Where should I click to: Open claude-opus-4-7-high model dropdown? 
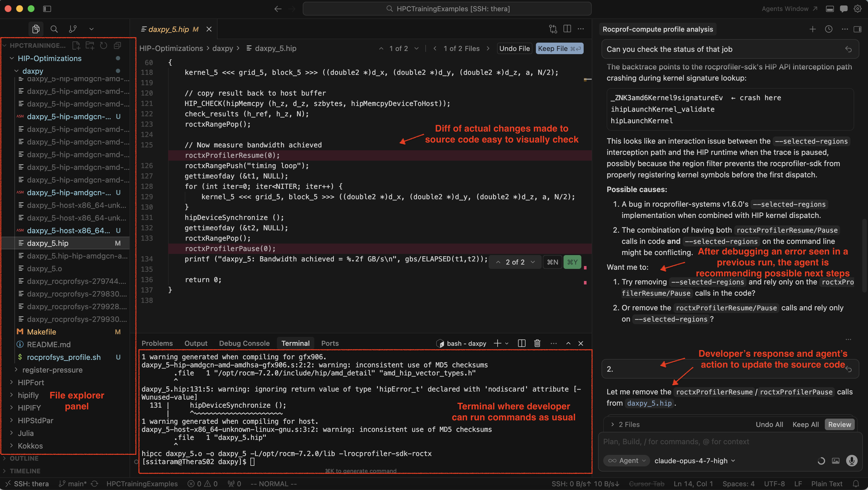click(x=694, y=460)
